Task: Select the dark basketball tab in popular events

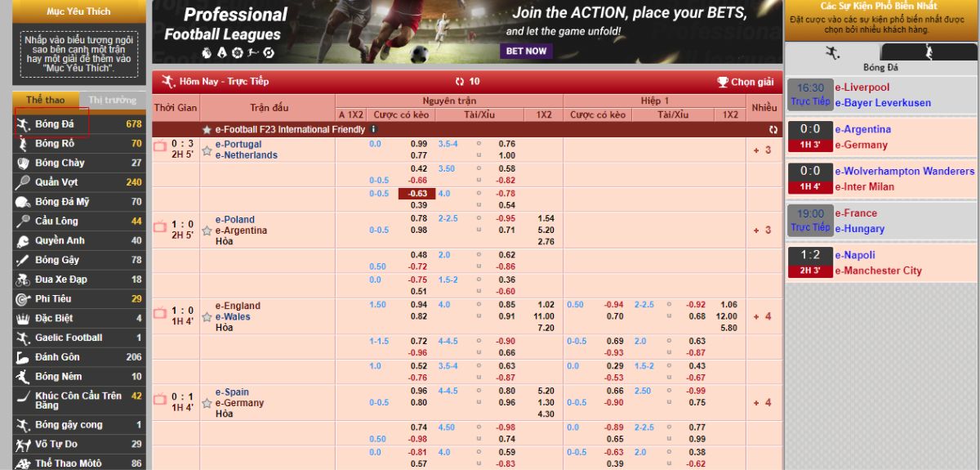Action: [929, 52]
